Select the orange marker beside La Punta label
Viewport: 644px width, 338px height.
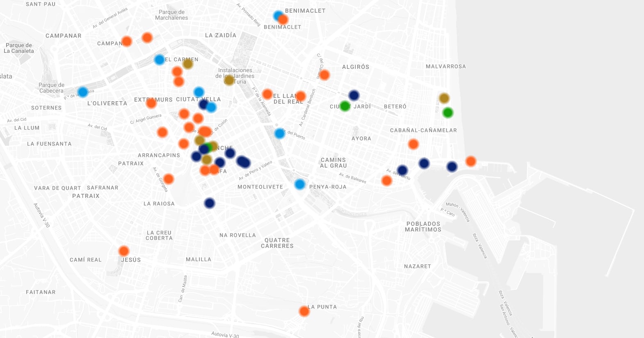[304, 311]
